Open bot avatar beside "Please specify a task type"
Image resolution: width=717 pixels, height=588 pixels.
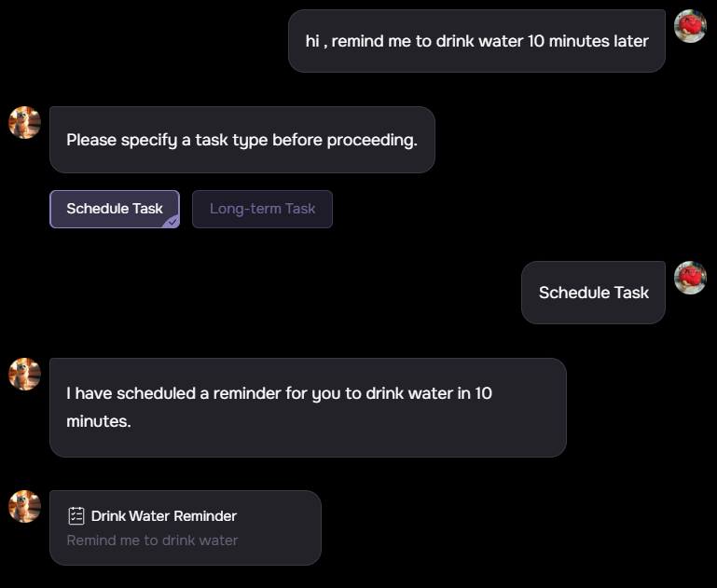pyautogui.click(x=24, y=122)
